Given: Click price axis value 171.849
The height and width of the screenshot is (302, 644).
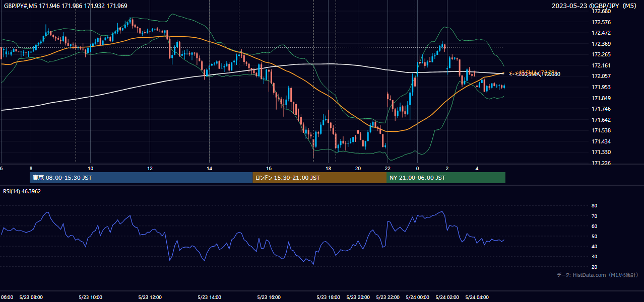Looking at the screenshot, I should pyautogui.click(x=602, y=98).
